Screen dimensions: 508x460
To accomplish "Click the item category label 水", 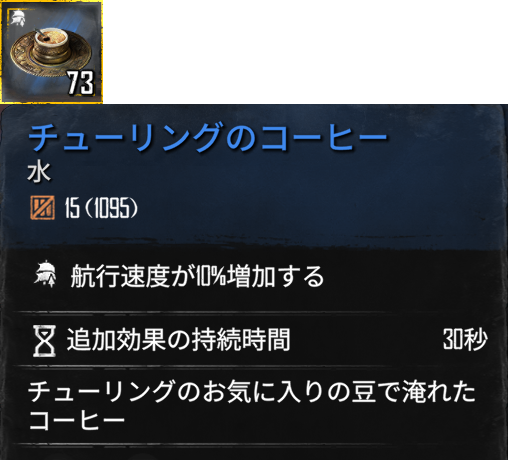I will coord(39,172).
